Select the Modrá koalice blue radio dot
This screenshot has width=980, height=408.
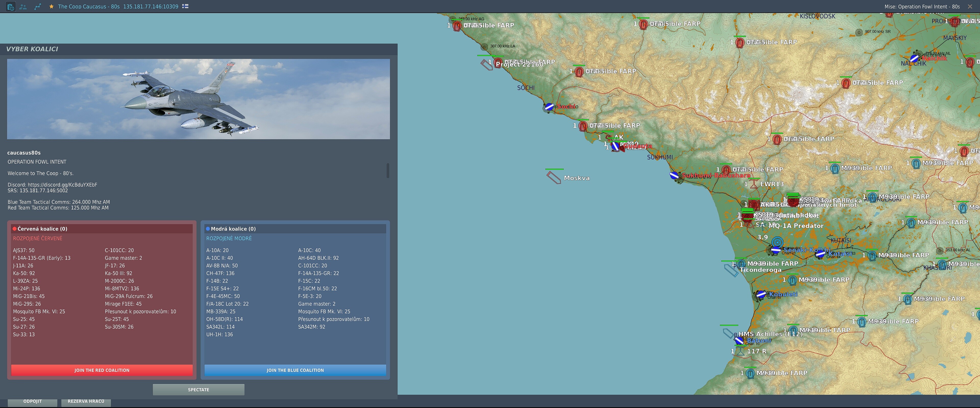(x=208, y=228)
